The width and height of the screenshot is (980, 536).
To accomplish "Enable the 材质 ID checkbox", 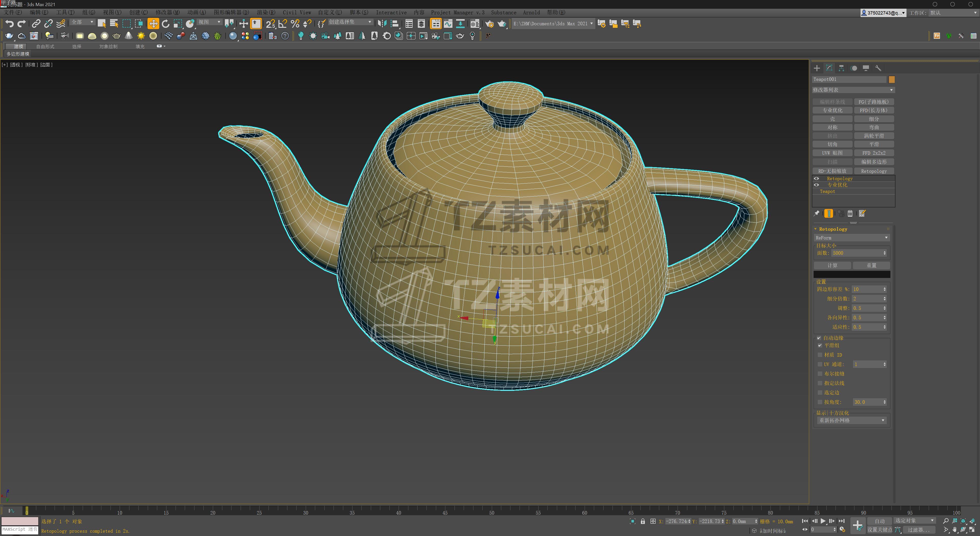I will (x=820, y=355).
